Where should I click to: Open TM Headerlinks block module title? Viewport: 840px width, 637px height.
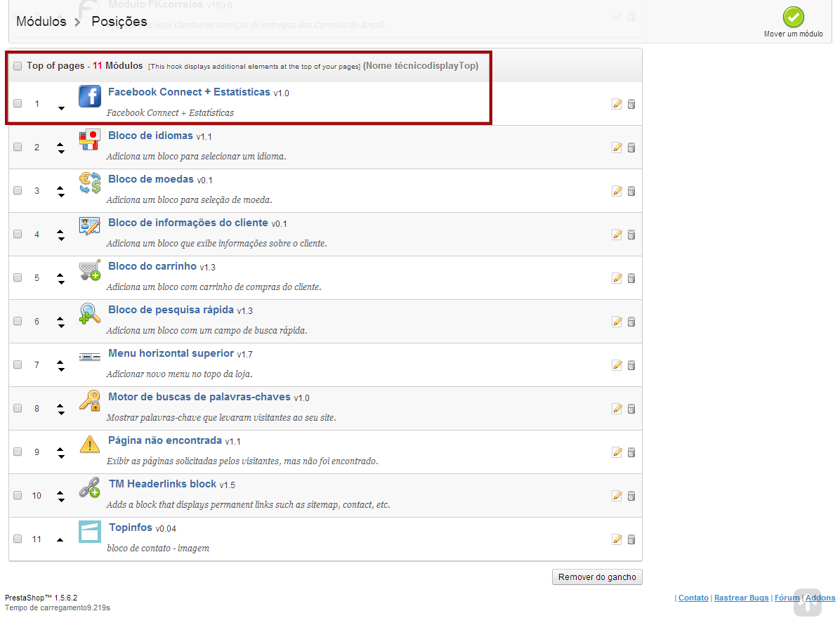(x=162, y=484)
